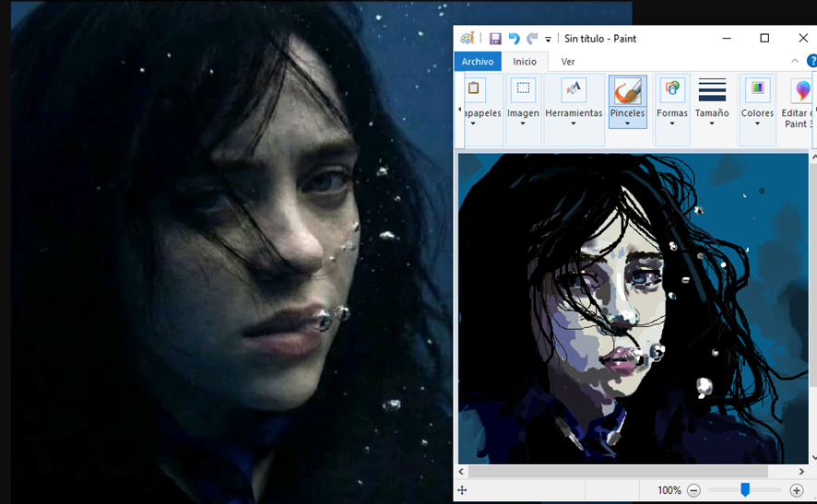Image resolution: width=817 pixels, height=504 pixels.
Task: Click the painted portrait on the Paint canvas
Action: point(633,309)
